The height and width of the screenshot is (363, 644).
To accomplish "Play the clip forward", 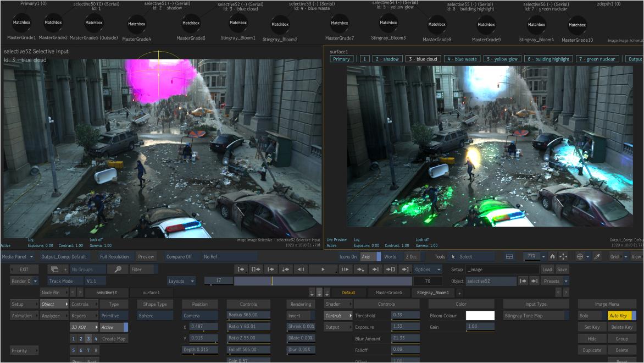I will click(x=323, y=269).
